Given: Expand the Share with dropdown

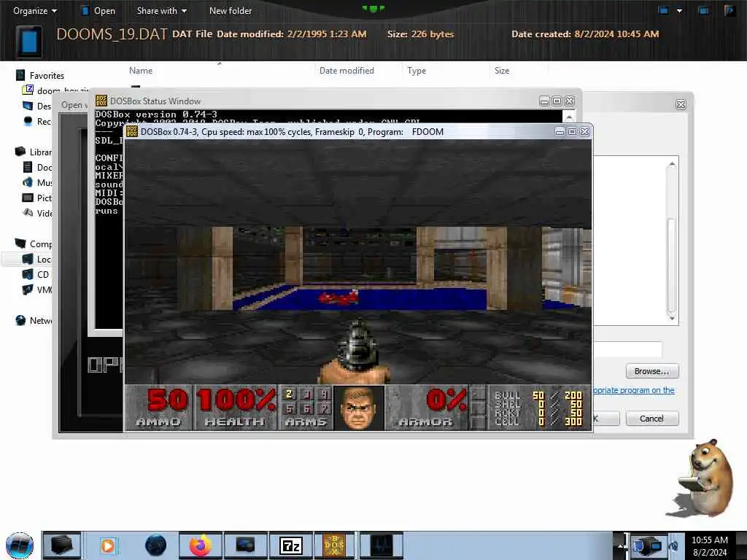Looking at the screenshot, I should [161, 10].
